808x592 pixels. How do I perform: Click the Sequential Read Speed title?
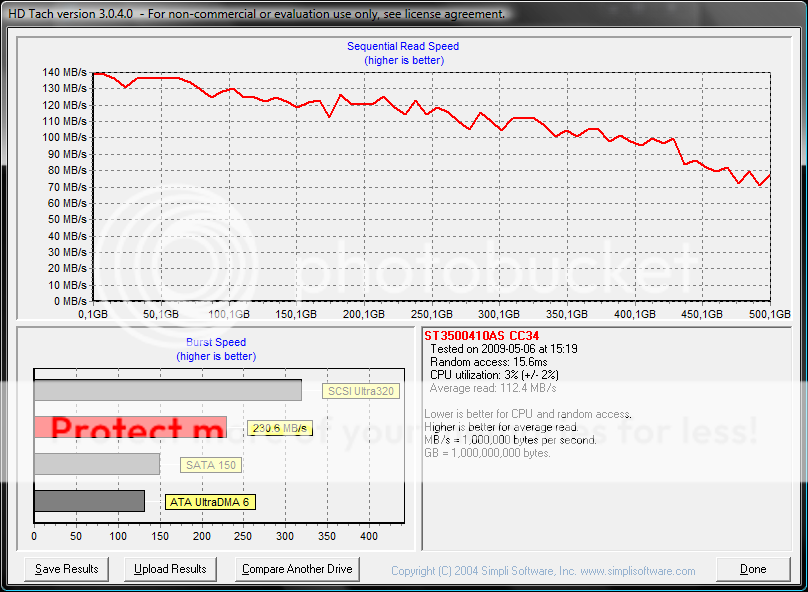click(403, 46)
